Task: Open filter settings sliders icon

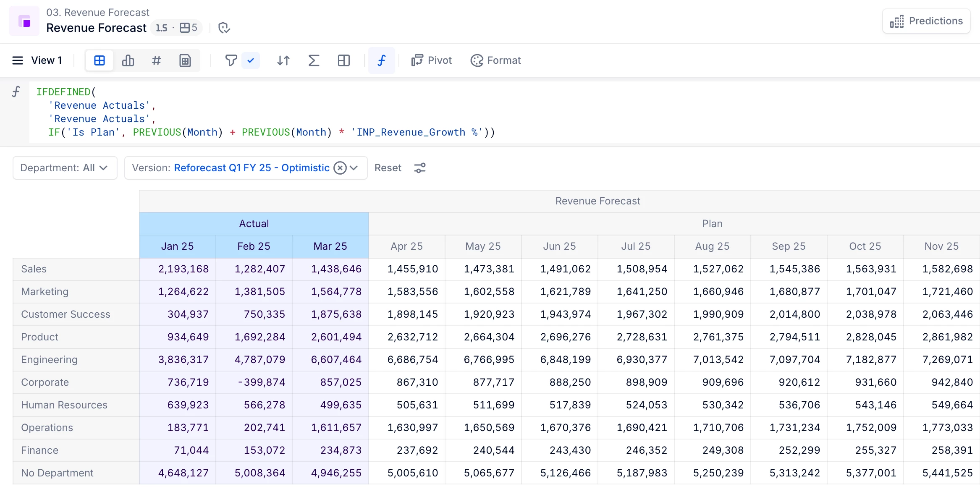Action: click(x=420, y=168)
